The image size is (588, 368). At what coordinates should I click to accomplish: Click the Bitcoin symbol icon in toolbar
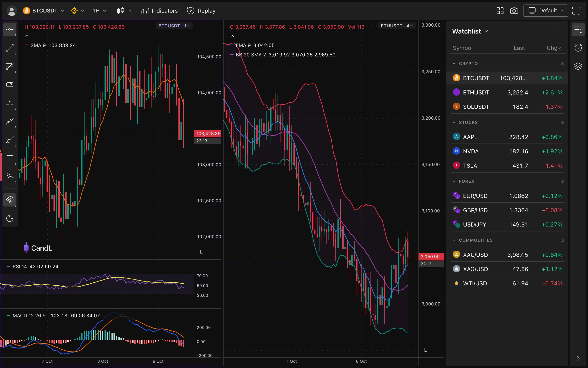point(27,11)
